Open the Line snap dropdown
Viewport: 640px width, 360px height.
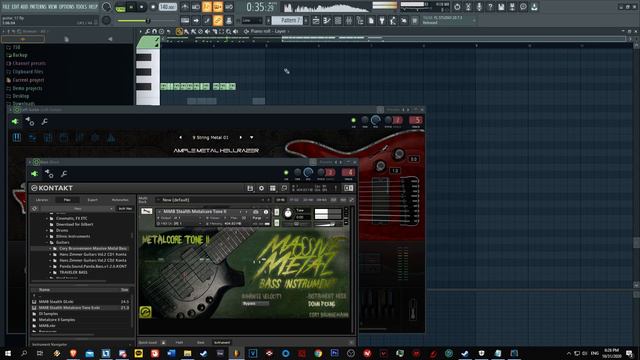coord(252,20)
